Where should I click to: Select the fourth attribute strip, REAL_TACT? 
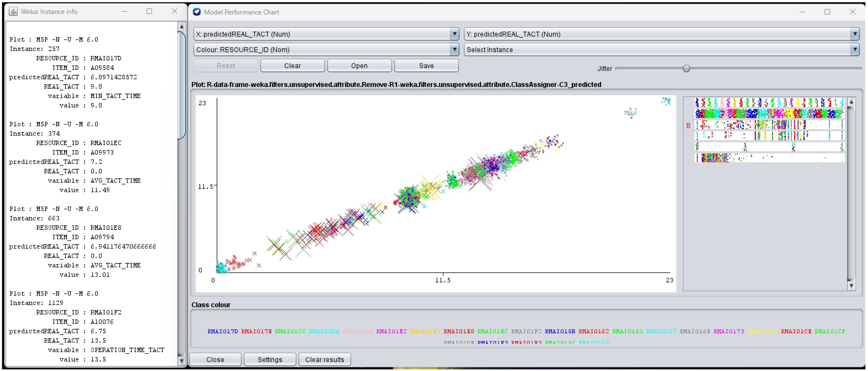coord(770,136)
